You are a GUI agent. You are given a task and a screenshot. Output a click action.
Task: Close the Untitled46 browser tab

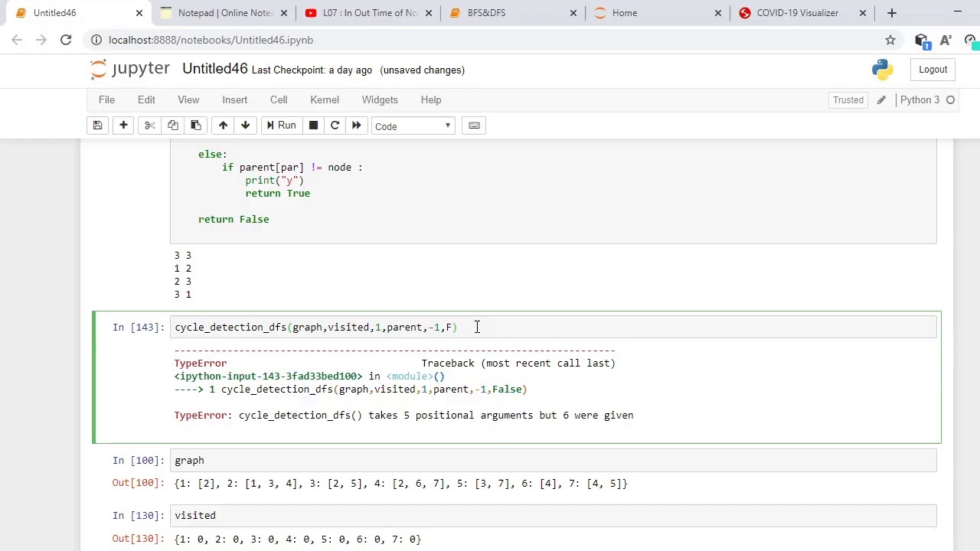[139, 13]
